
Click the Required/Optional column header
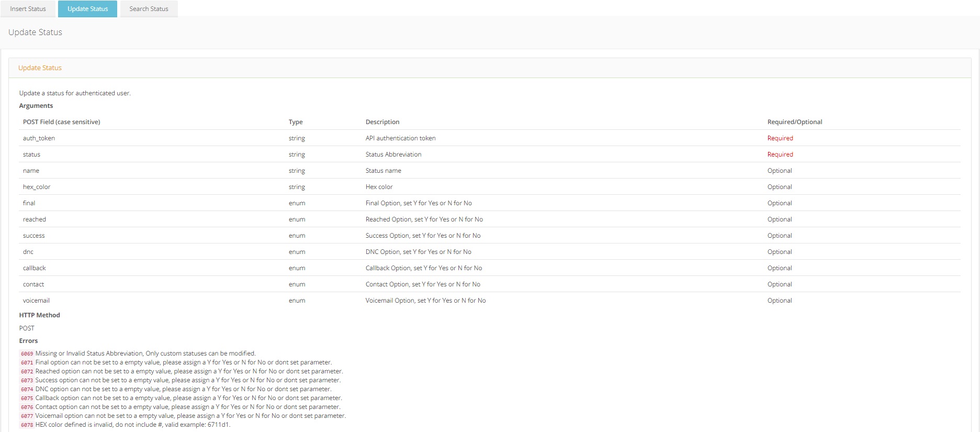tap(794, 122)
